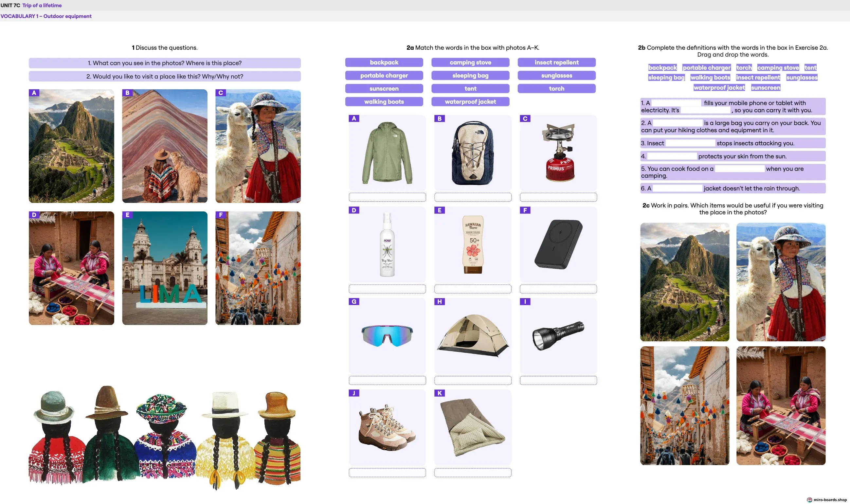
Task: Click the sleeping bag photo K
Action: [x=472, y=428]
